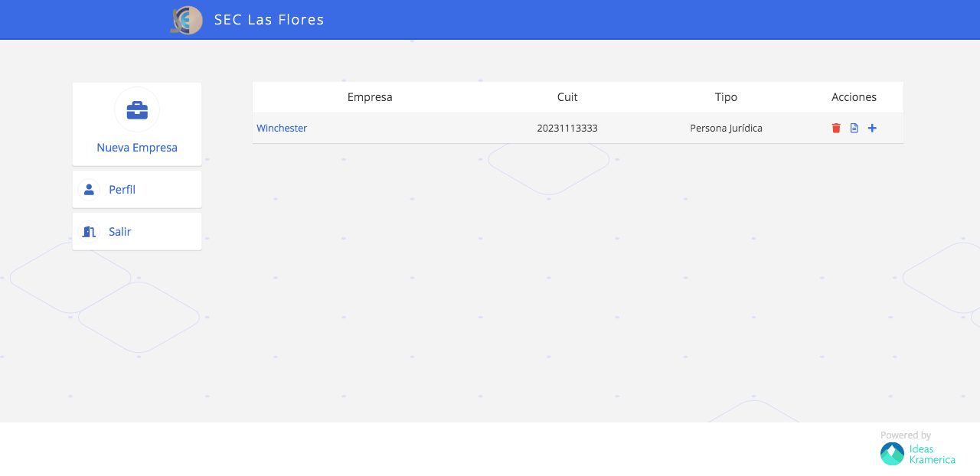Click the Ideas Kramerica logo icon
The width and height of the screenshot is (980, 476).
coord(892,454)
